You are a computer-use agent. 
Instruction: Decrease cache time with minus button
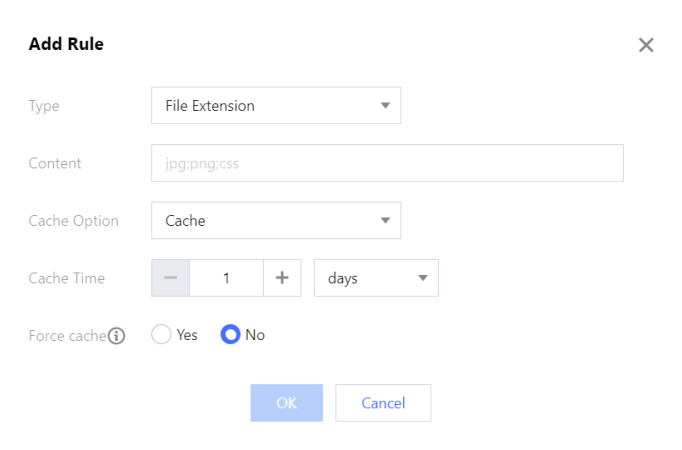170,279
